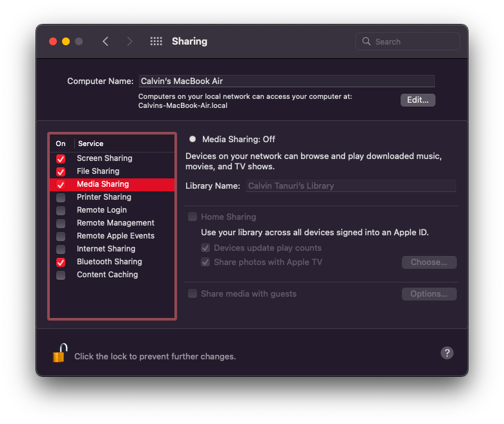Open help via the question mark button
The image size is (504, 424).
446,353
